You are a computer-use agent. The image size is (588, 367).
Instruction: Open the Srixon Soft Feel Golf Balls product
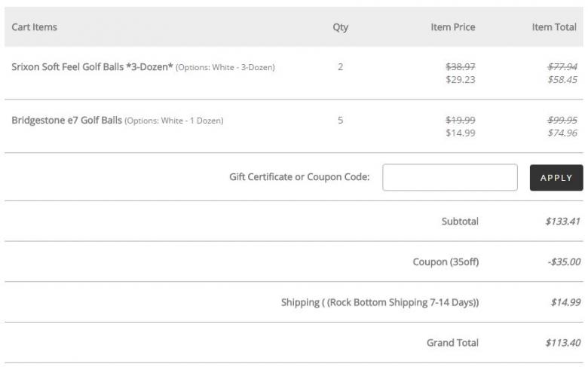(x=92, y=67)
